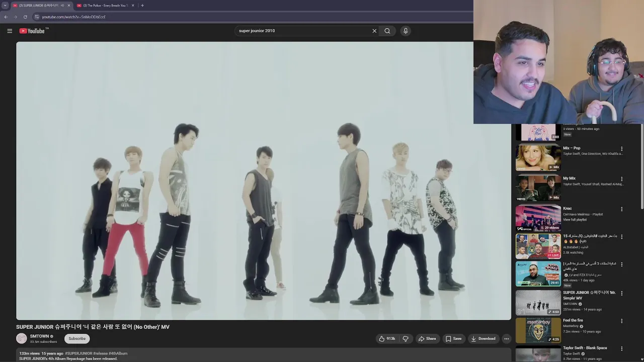This screenshot has height=362, width=644.
Task: Like the video with thumbs up
Action: point(387,339)
